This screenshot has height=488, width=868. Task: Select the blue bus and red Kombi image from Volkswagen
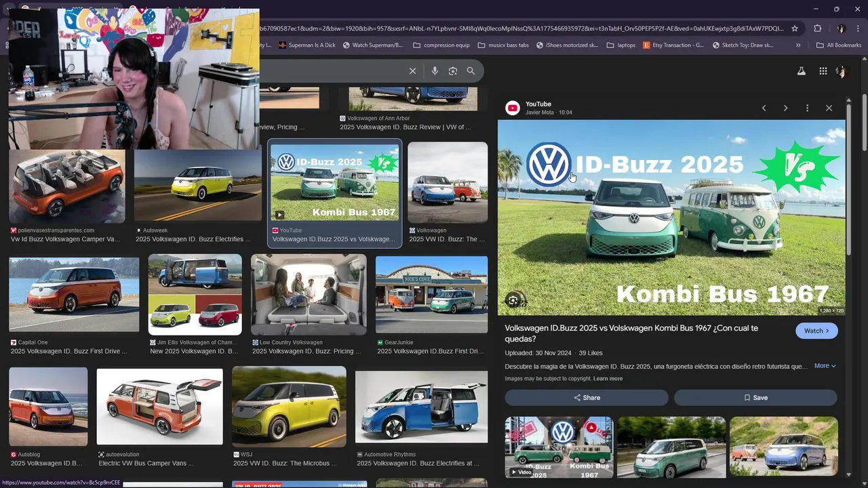point(448,182)
